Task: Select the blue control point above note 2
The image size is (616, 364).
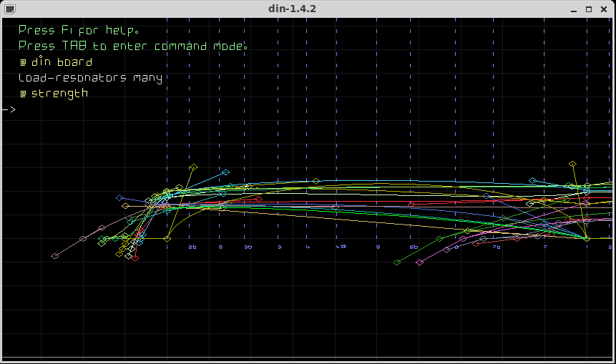Action: pos(225,172)
